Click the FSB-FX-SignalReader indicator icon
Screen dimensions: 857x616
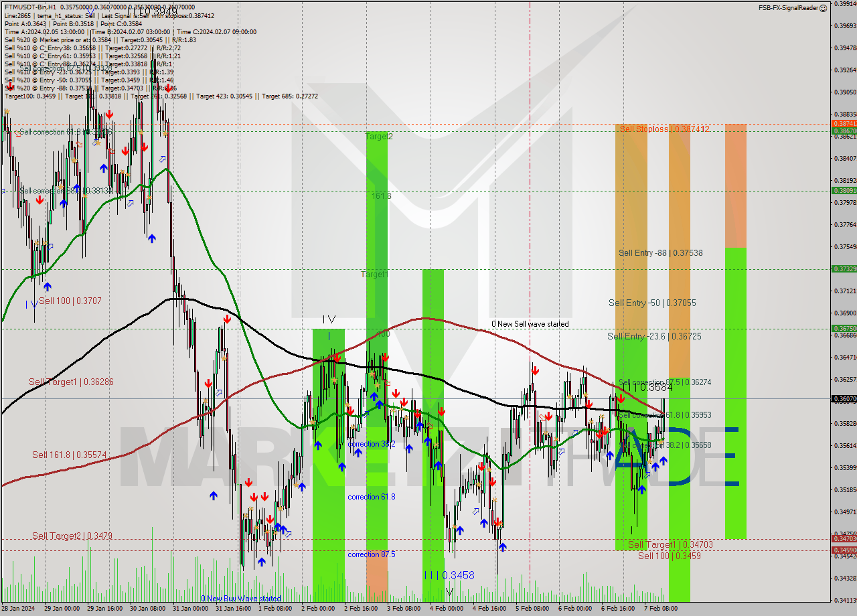coord(824,7)
